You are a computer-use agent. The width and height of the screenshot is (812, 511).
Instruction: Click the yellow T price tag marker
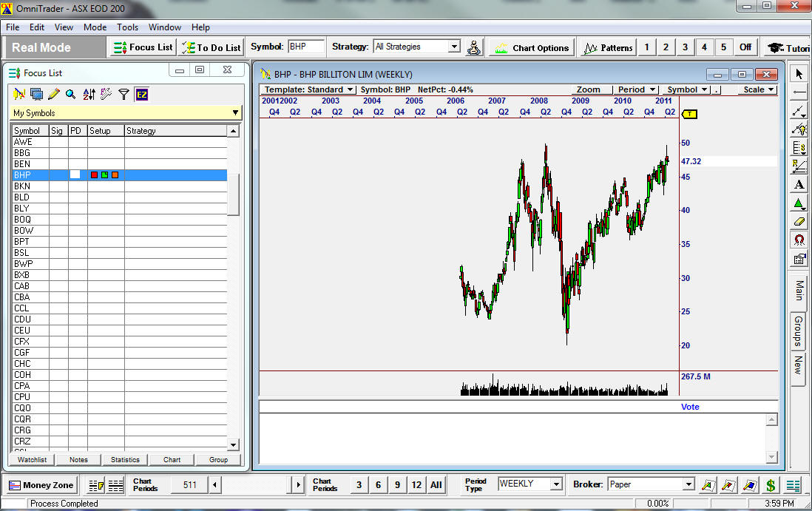[689, 114]
